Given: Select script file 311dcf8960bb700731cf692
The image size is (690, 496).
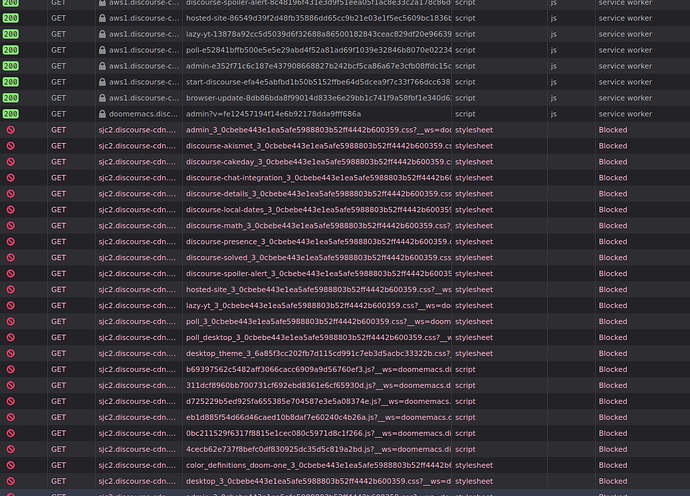Looking at the screenshot, I should [318, 385].
